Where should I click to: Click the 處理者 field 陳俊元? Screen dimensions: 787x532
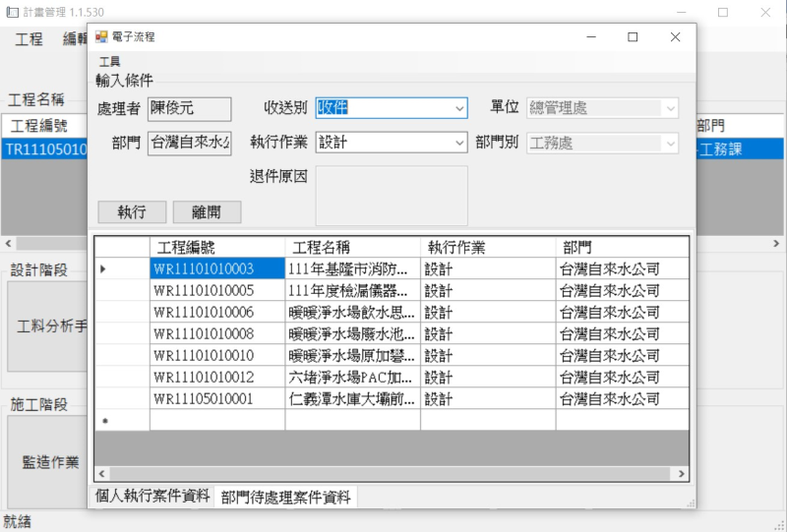pos(189,109)
